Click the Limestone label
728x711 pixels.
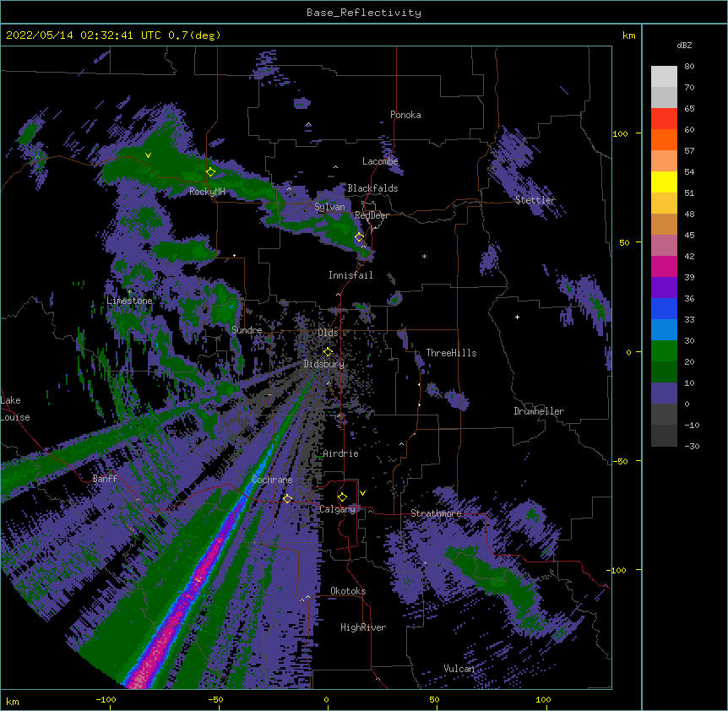pos(129,301)
